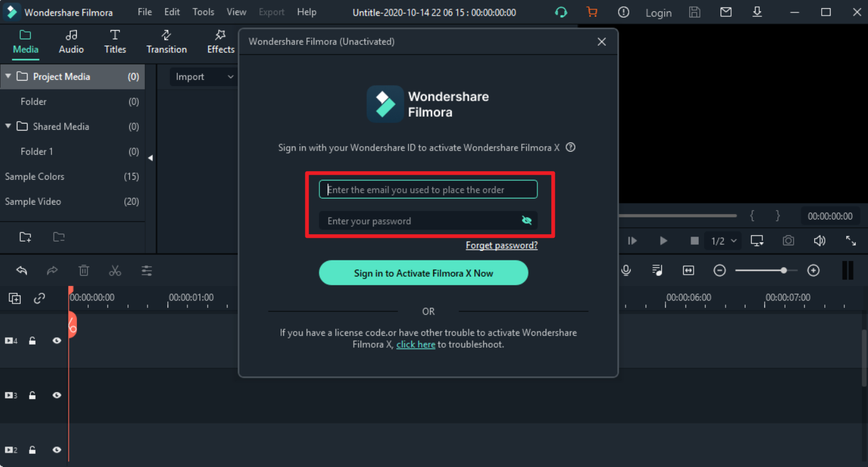Hide video track 3 with eye icon
This screenshot has height=467, width=868.
[x=57, y=395]
